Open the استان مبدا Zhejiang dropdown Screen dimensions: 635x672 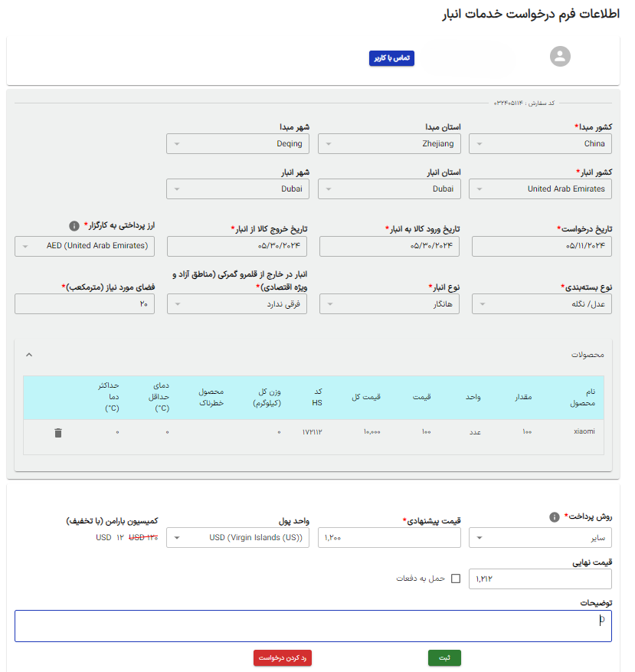(389, 144)
